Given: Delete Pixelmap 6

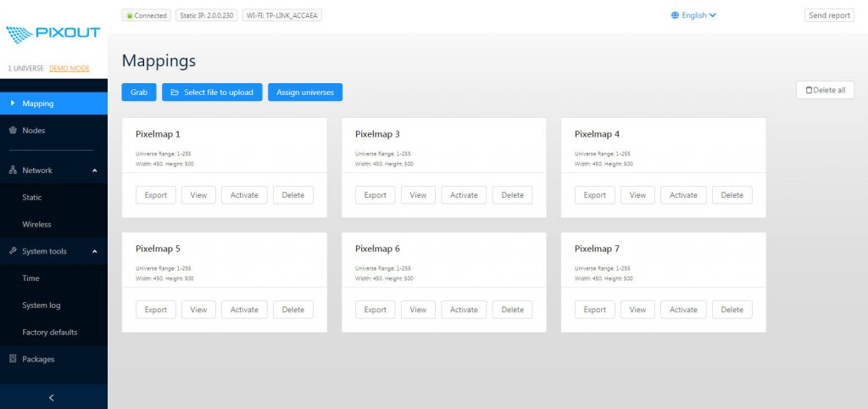Looking at the screenshot, I should click(x=513, y=310).
